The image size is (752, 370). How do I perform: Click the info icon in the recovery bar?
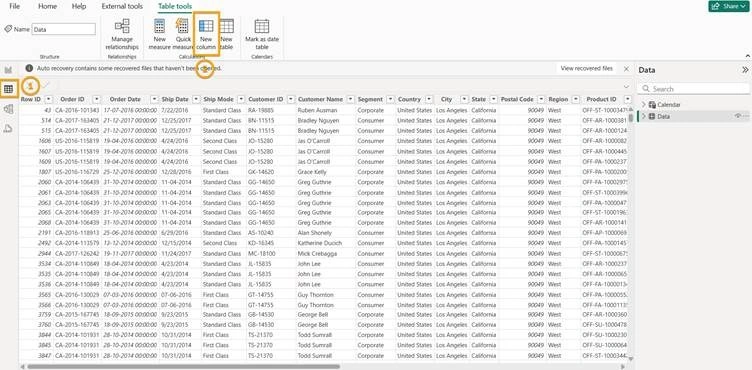coord(29,69)
